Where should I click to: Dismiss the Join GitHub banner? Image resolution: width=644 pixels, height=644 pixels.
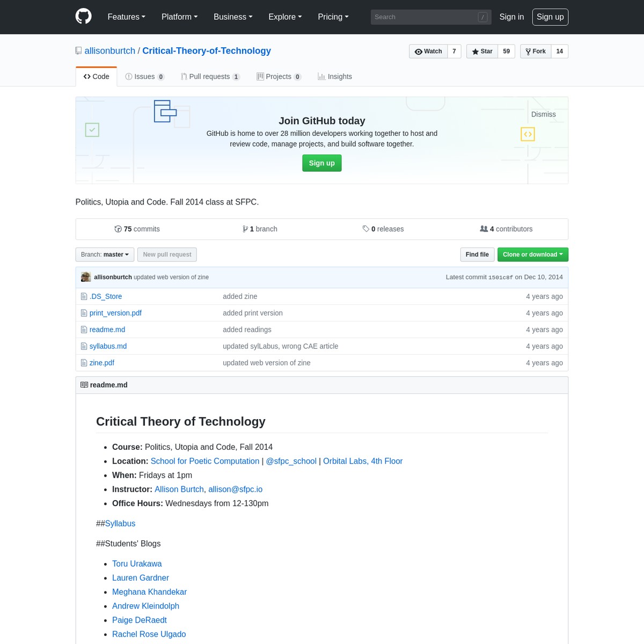pyautogui.click(x=544, y=114)
